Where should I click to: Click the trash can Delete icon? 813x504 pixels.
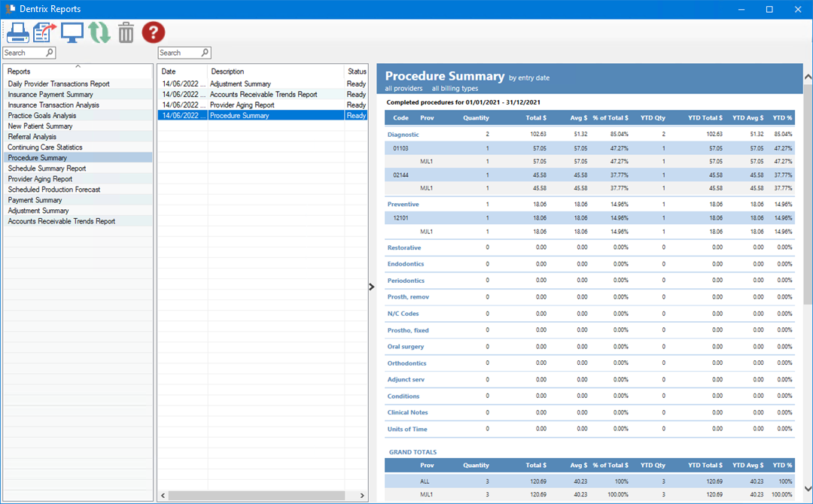tap(126, 32)
